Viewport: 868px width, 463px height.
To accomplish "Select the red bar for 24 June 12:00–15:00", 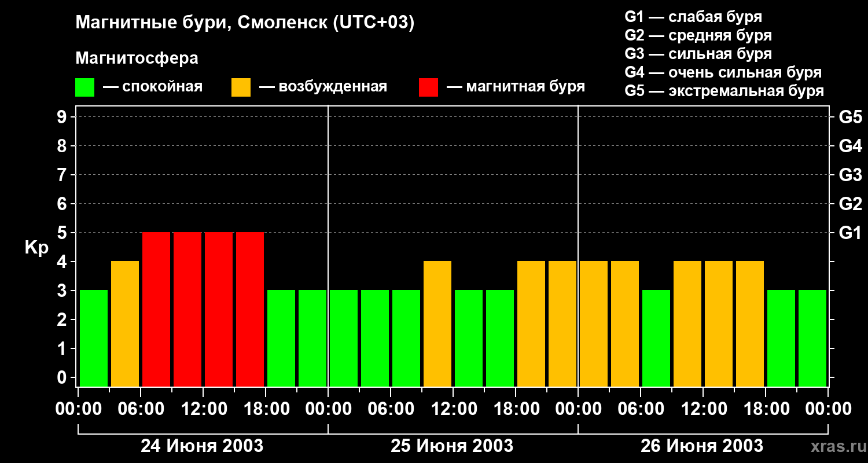I will [219, 309].
